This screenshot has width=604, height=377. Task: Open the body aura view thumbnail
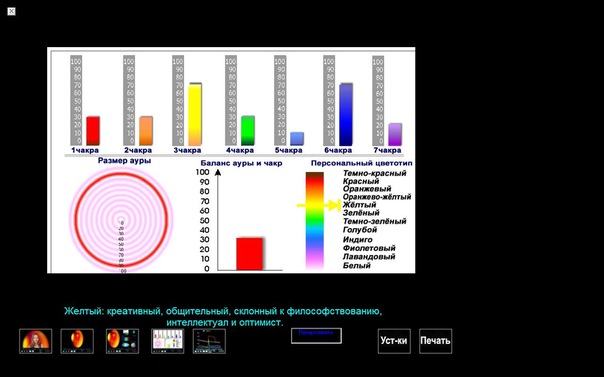click(77, 341)
